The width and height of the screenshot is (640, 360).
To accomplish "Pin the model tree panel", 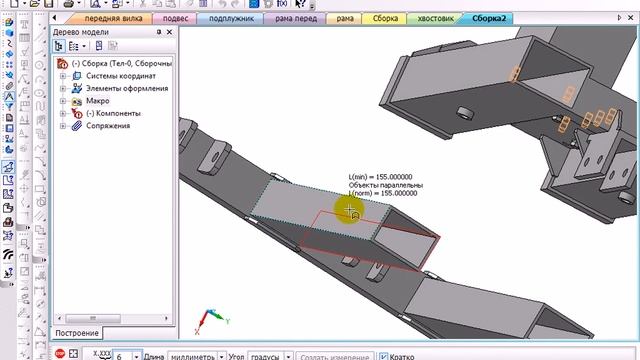I will pos(159,32).
